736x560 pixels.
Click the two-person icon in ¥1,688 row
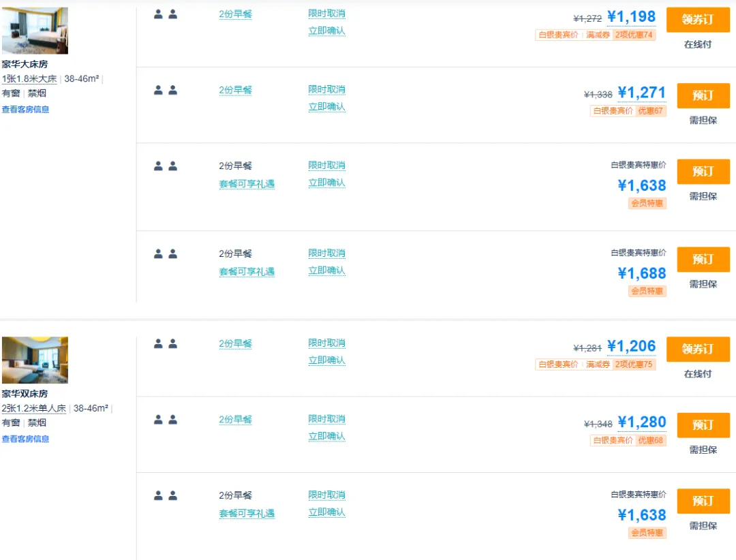(x=166, y=254)
